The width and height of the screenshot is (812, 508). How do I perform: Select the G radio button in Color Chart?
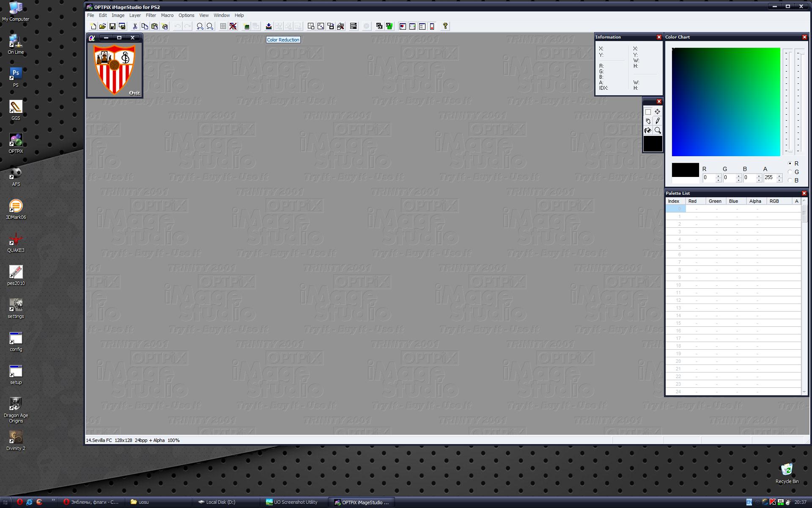[790, 172]
